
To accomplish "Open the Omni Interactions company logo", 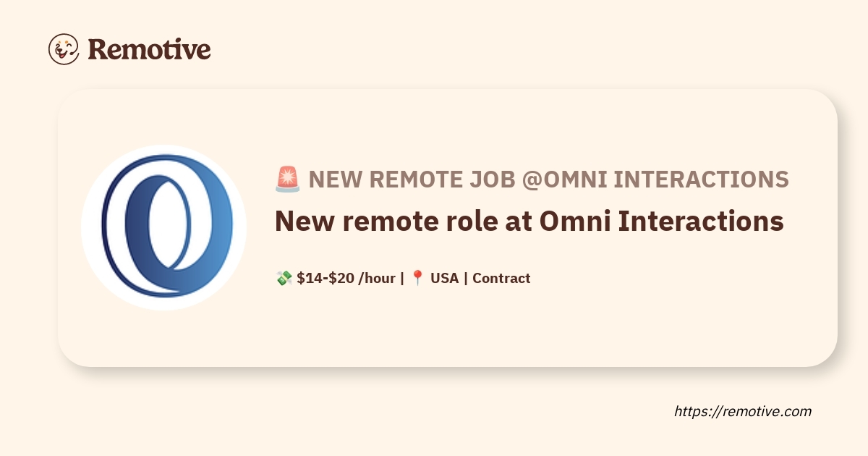I will [x=164, y=227].
